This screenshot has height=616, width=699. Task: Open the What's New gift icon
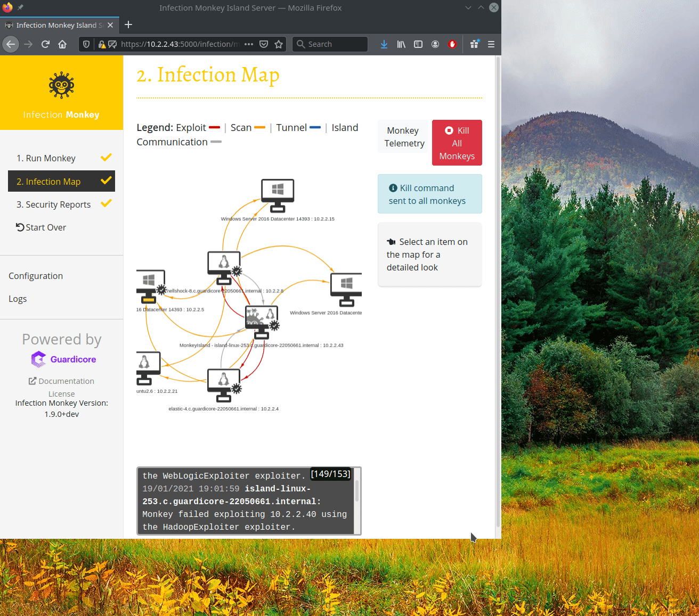(x=474, y=44)
